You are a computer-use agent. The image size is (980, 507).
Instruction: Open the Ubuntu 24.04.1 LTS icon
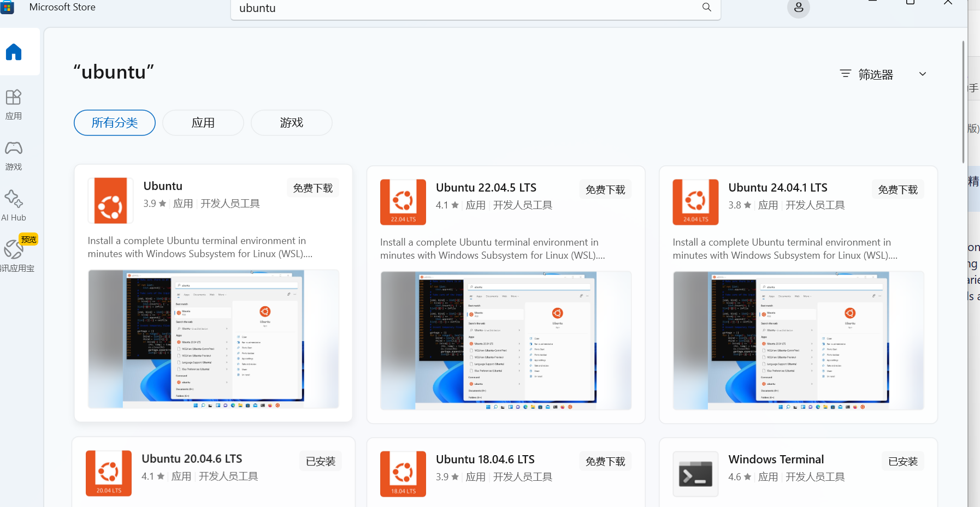695,202
